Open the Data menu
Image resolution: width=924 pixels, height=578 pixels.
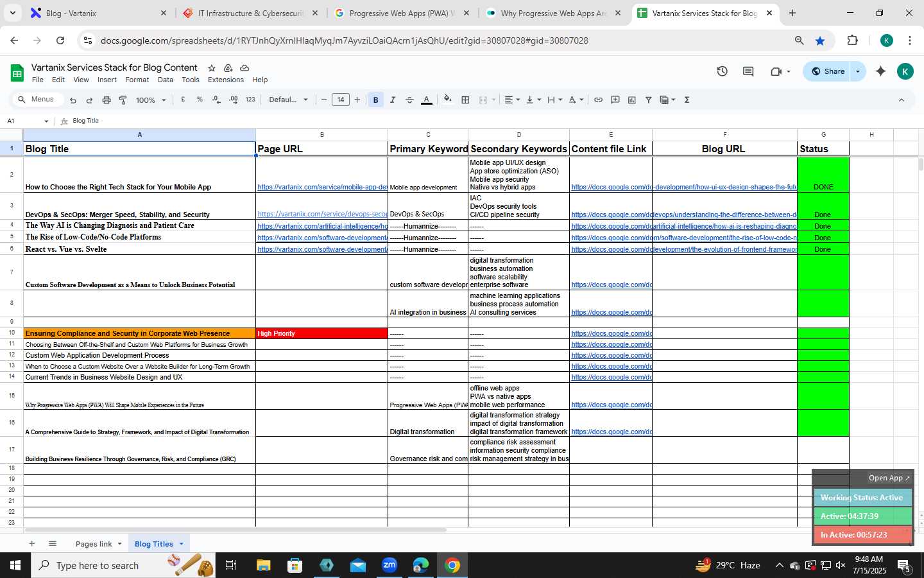point(166,80)
